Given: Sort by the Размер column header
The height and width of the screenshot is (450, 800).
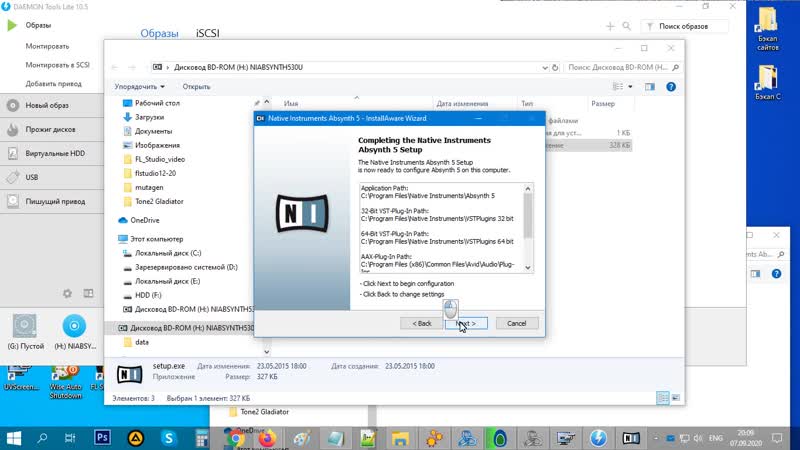Looking at the screenshot, I should (x=603, y=104).
